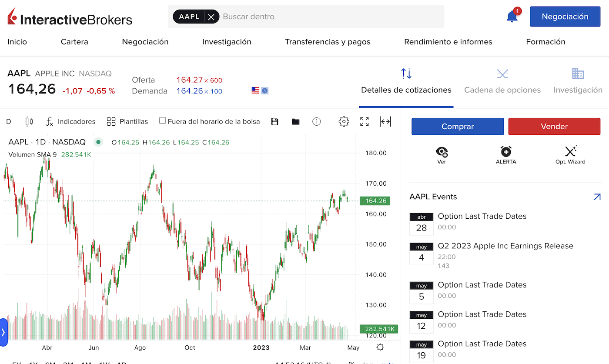
Task: Click the red Vender button
Action: click(554, 127)
